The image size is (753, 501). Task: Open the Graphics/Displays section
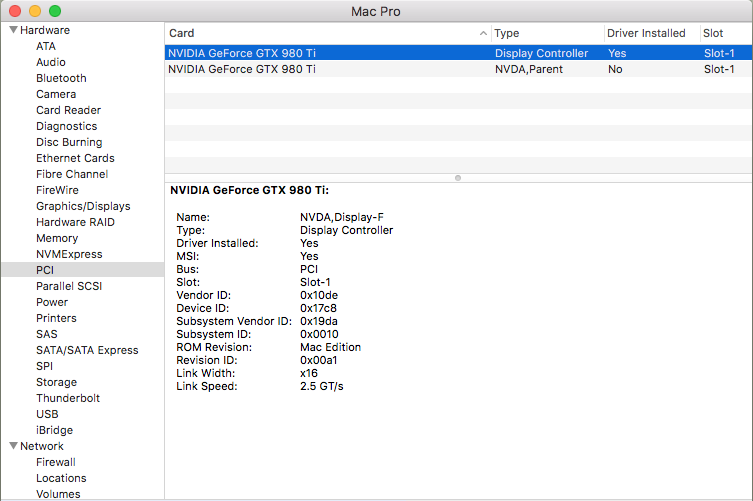[x=83, y=206]
